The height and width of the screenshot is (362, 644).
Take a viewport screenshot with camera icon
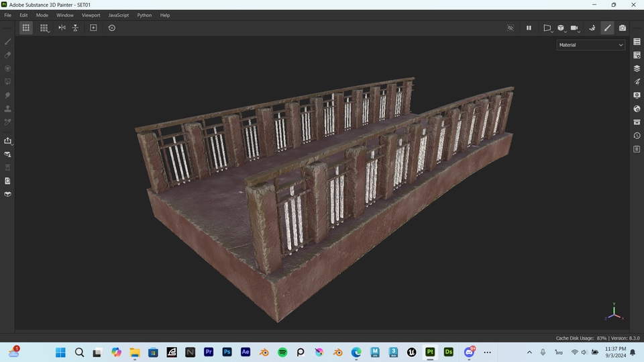click(x=623, y=28)
